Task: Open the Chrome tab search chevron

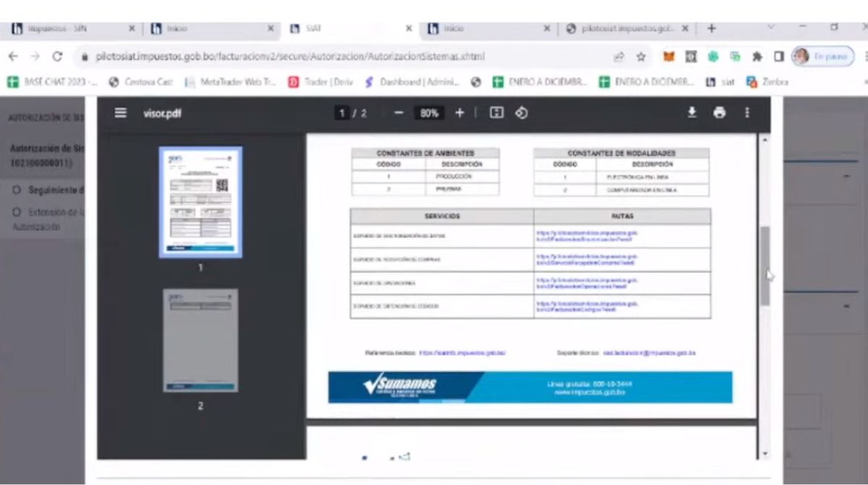Action: pyautogui.click(x=770, y=28)
